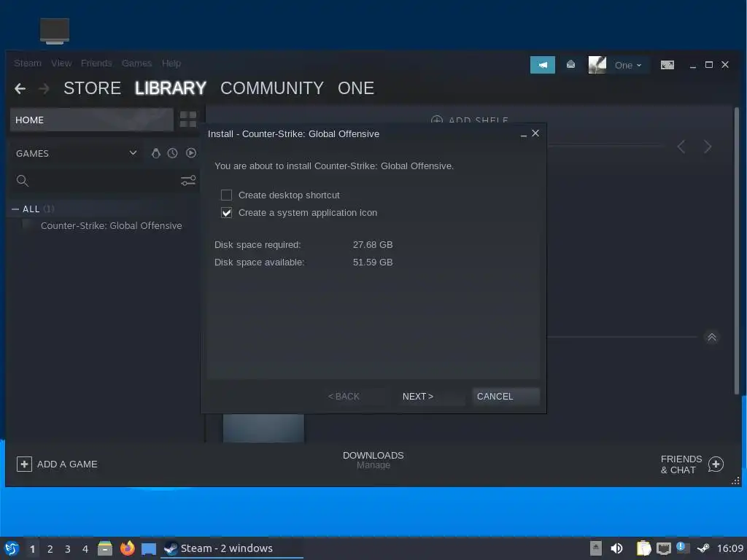Screen dimensions: 747x560
Task: Switch to workspace 2
Action: [x=50, y=548]
